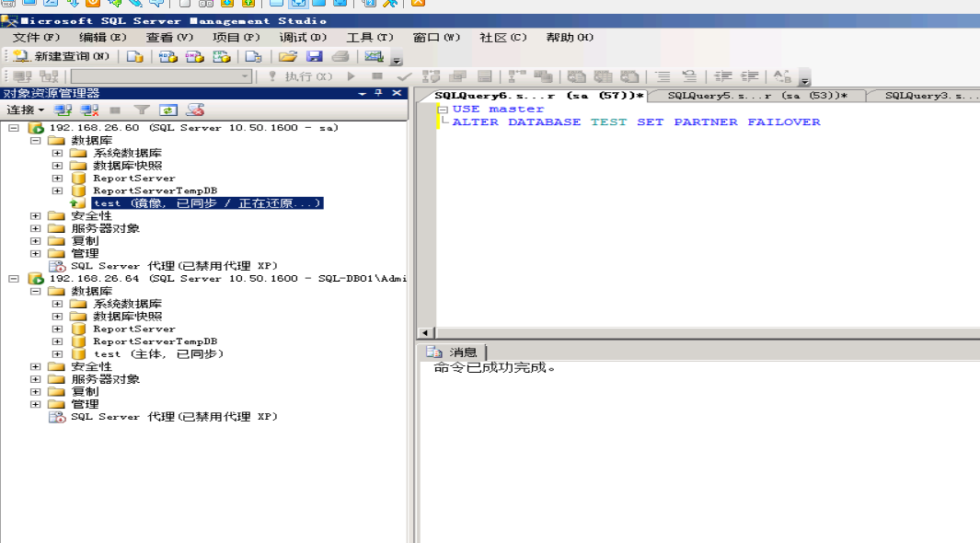Select the Messages (消息) results tab

tap(453, 352)
